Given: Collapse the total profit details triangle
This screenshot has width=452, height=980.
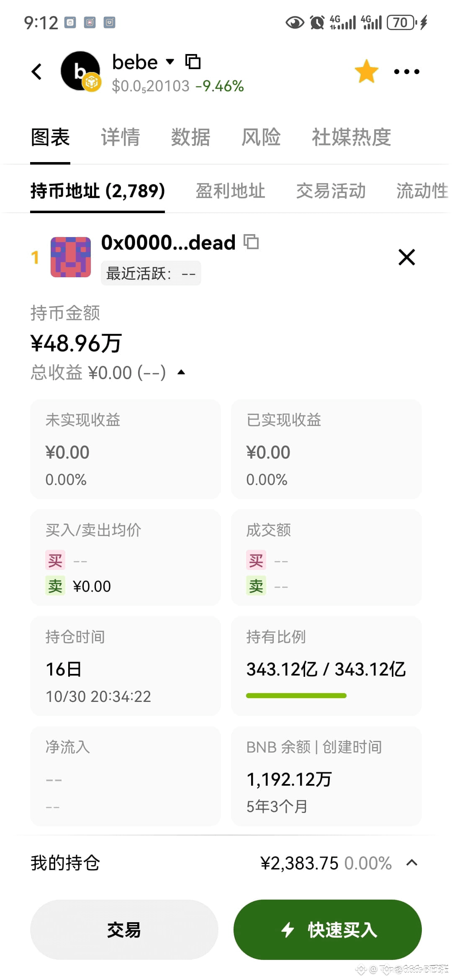Looking at the screenshot, I should [181, 372].
